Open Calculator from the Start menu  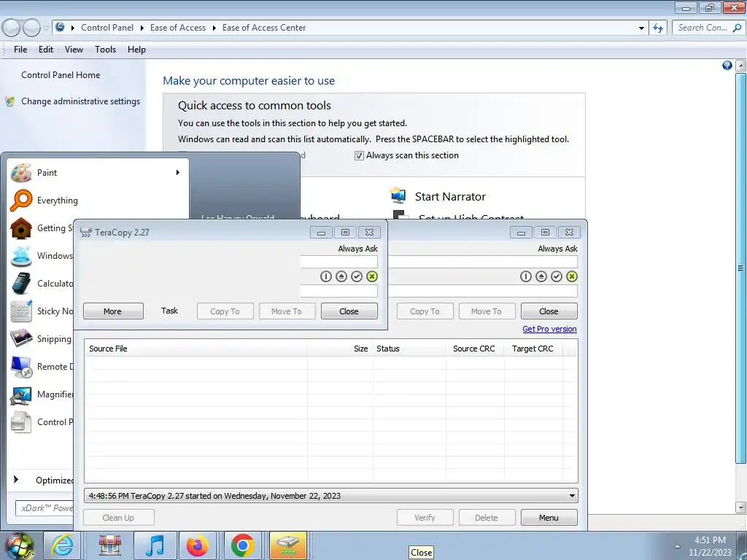click(42, 284)
